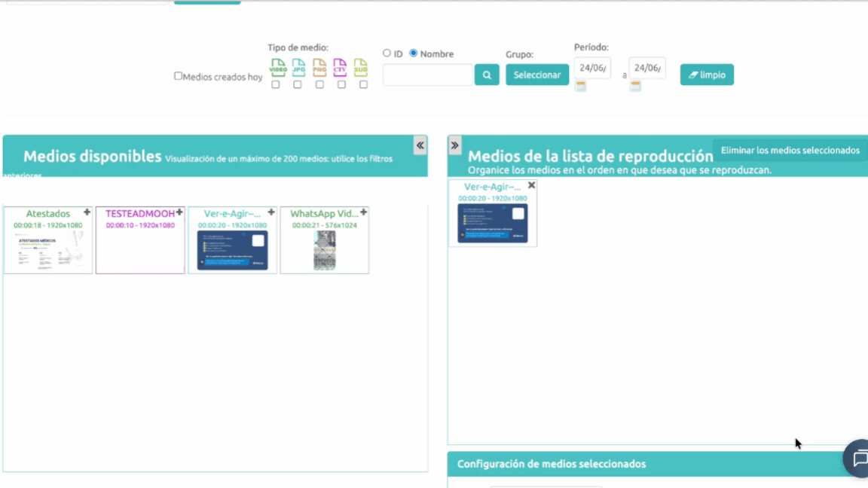Select available Ver-e-Agir thumbnail
868x488 pixels.
233,251
